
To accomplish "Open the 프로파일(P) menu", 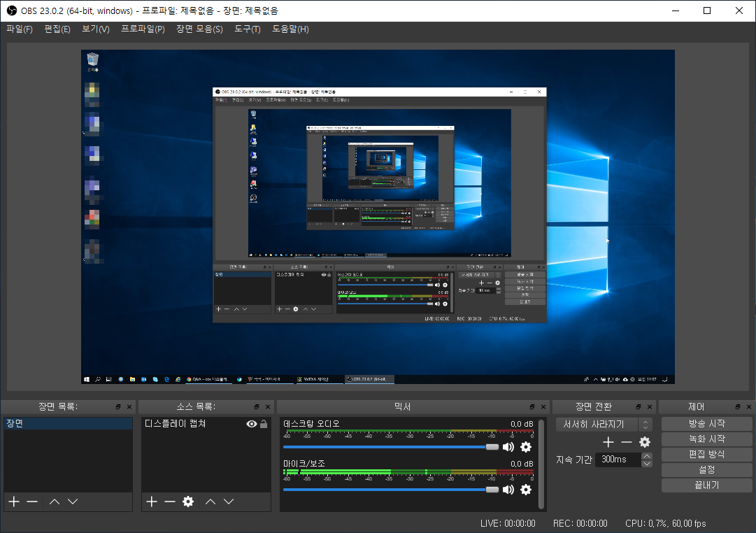I will click(143, 29).
